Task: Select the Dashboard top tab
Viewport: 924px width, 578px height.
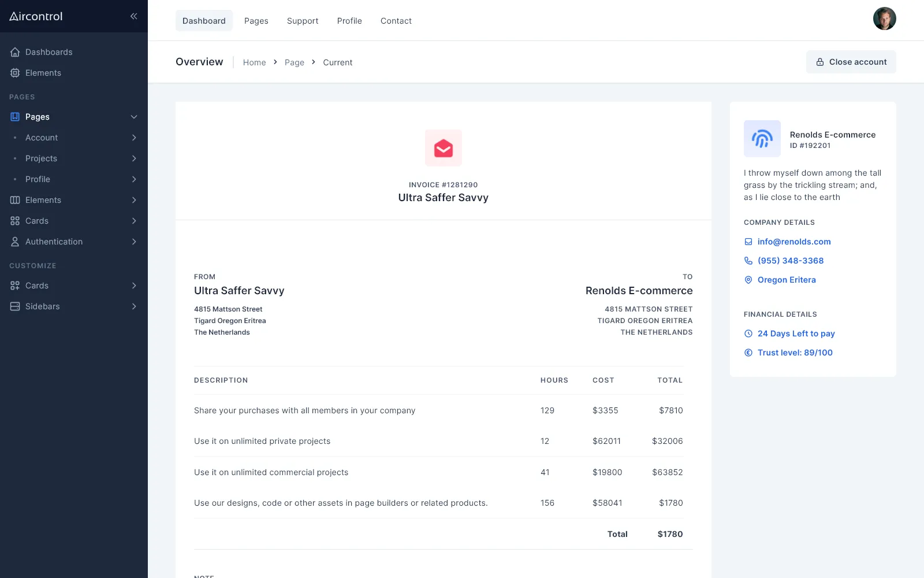Action: coord(204,21)
